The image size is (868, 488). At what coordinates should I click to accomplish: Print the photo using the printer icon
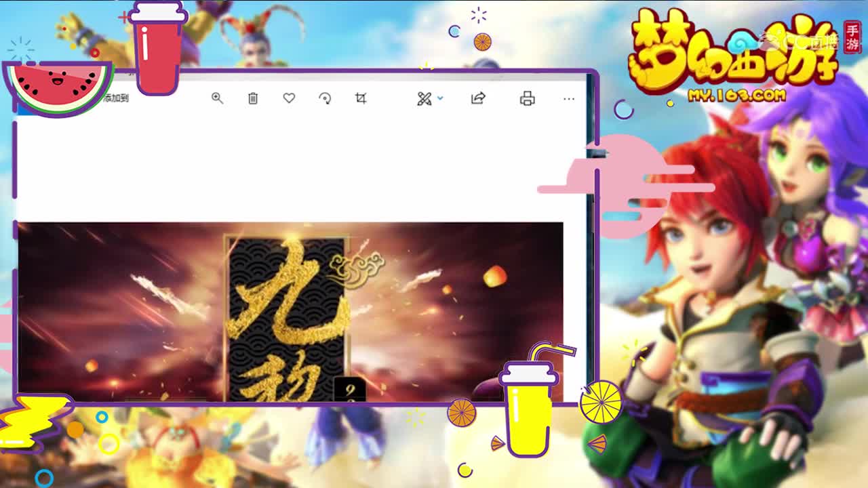click(x=527, y=99)
